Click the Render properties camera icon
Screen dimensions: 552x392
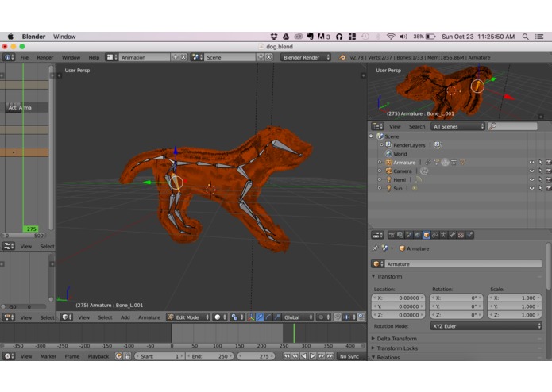point(392,235)
